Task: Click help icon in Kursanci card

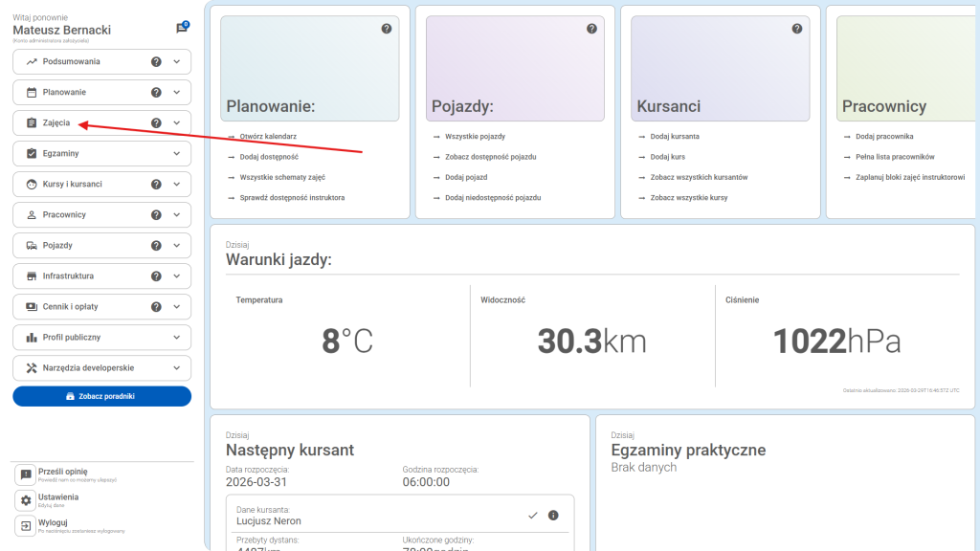Action: (796, 29)
